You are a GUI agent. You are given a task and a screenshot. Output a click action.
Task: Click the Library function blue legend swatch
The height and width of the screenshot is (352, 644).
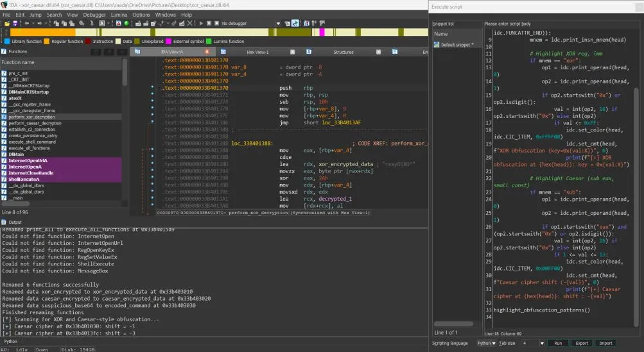(x=7, y=41)
